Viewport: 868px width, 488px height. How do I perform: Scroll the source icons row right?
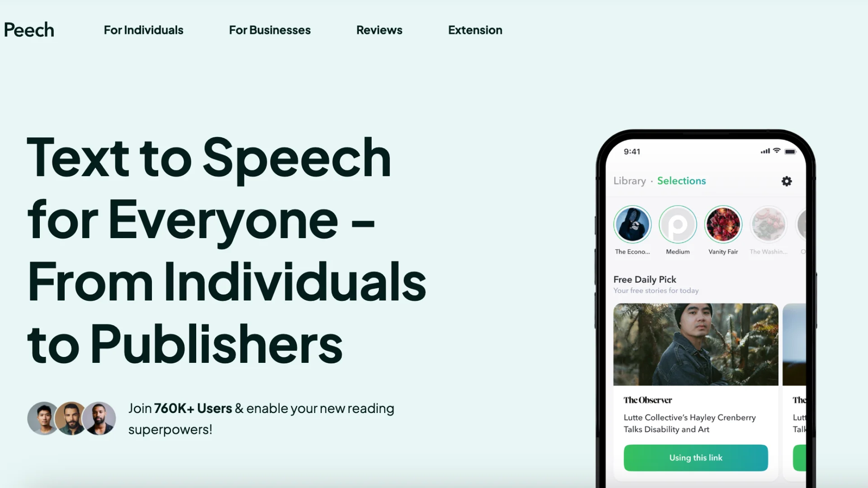point(804,224)
